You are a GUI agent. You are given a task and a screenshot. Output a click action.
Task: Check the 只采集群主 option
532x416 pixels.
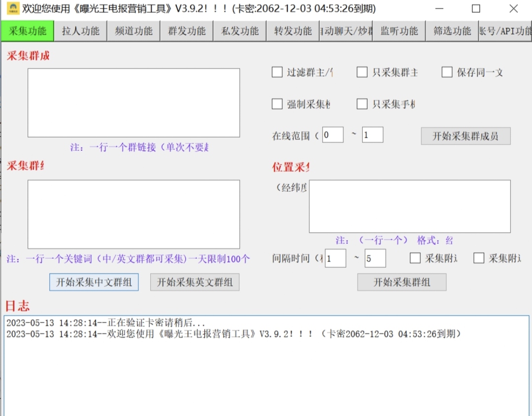point(362,72)
